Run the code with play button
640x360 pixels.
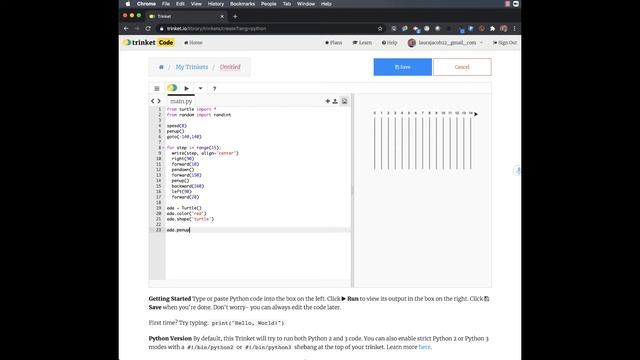[x=187, y=88]
